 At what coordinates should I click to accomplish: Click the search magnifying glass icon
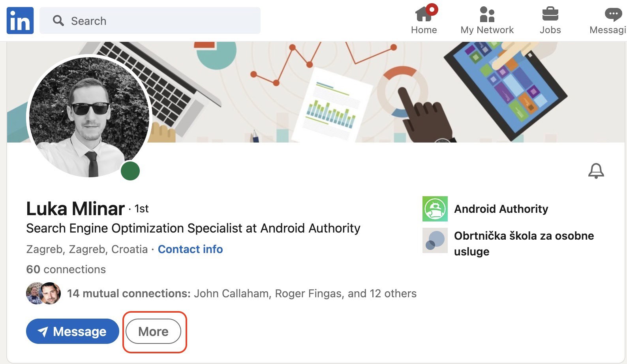pos(58,21)
